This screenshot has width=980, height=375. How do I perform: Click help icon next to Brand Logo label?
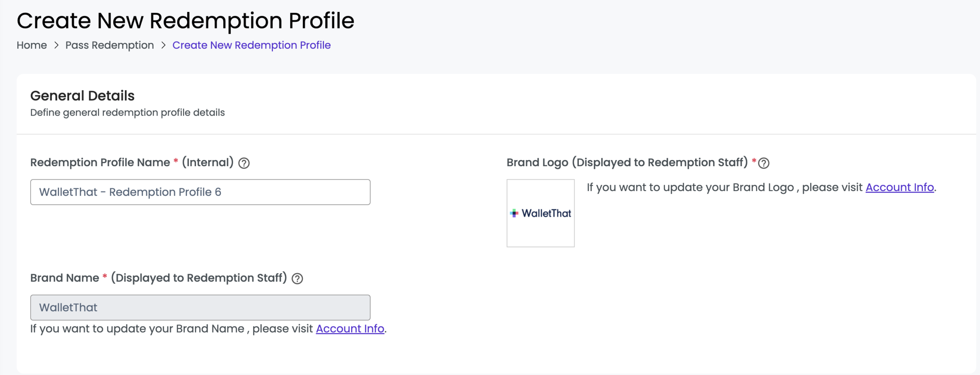(x=764, y=163)
